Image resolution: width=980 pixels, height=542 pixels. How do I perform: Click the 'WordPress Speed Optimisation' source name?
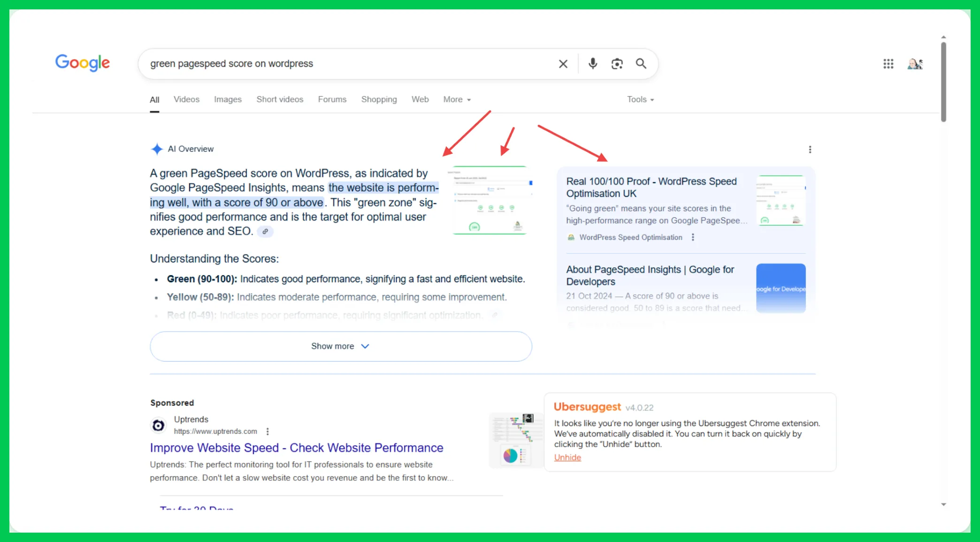click(x=631, y=237)
